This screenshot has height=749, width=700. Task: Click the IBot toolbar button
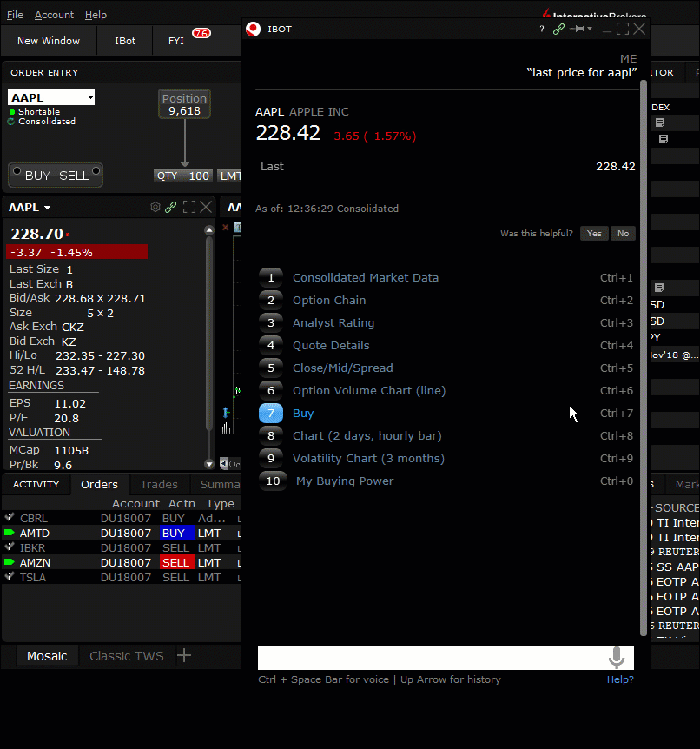(x=125, y=41)
